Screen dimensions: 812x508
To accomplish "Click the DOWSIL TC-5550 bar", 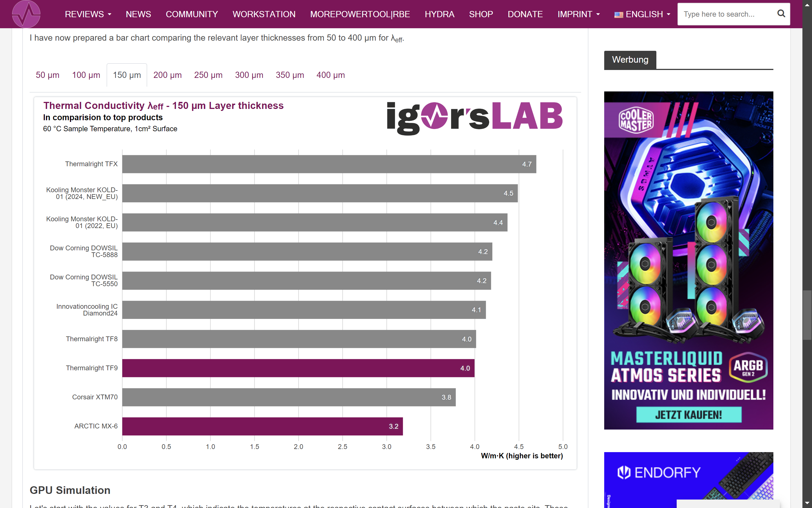I will coord(306,281).
